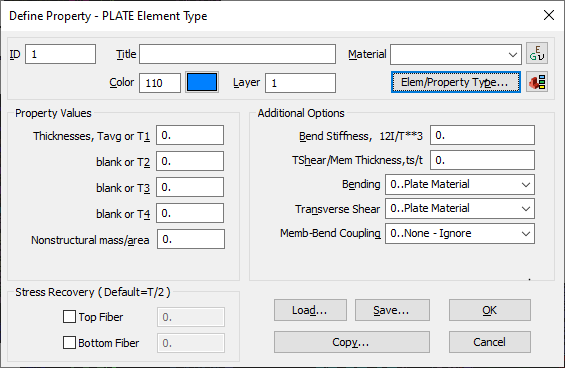
Task: Open the Material dropdown
Action: [x=456, y=54]
